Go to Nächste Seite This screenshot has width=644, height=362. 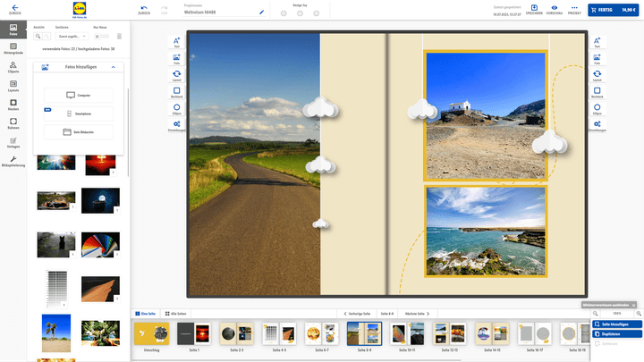tap(417, 314)
